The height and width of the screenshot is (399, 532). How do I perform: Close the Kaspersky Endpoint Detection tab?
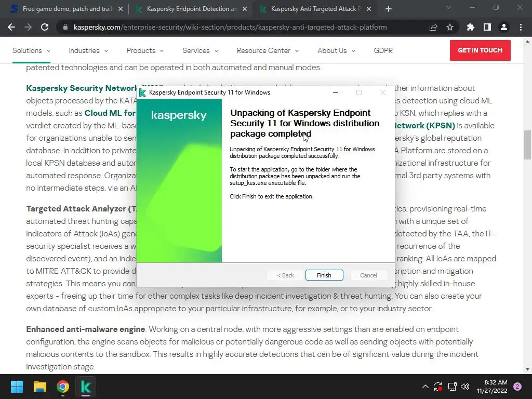pyautogui.click(x=245, y=9)
